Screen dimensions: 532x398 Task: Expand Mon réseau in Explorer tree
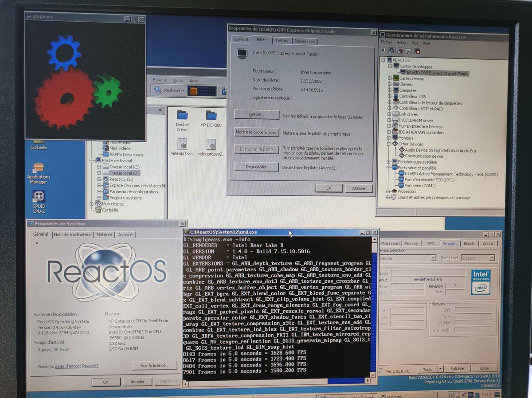coord(92,204)
